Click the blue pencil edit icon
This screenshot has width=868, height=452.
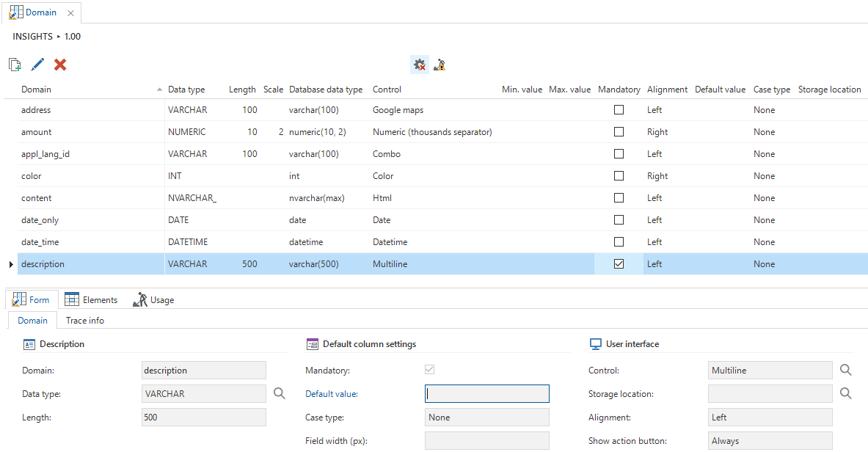click(x=37, y=65)
